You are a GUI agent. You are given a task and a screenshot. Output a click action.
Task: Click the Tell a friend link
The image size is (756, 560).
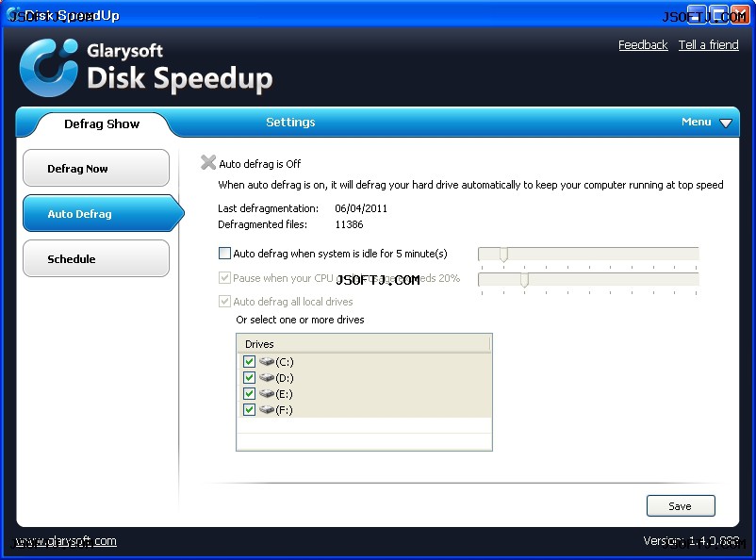[x=708, y=45]
